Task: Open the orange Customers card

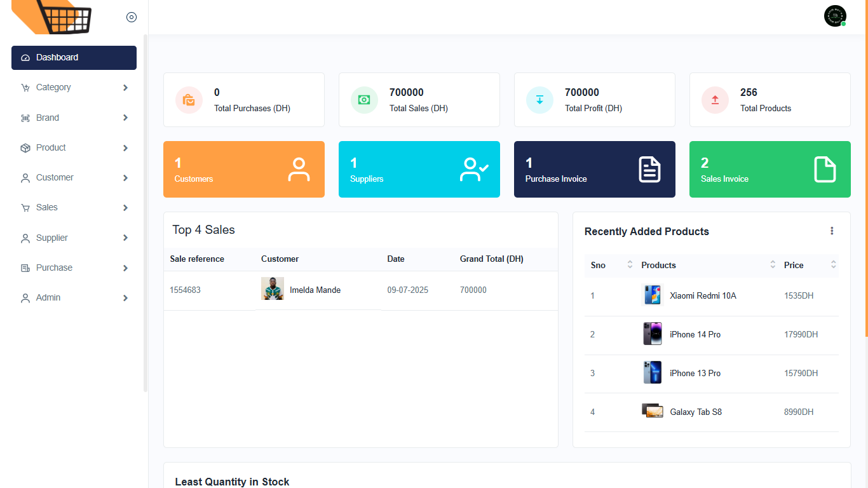Action: coord(243,170)
